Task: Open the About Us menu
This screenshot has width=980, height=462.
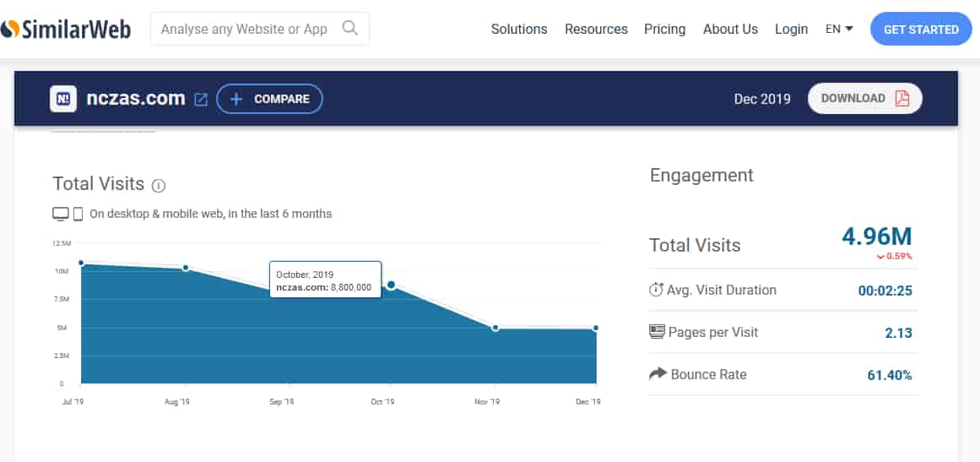Action: coord(730,30)
